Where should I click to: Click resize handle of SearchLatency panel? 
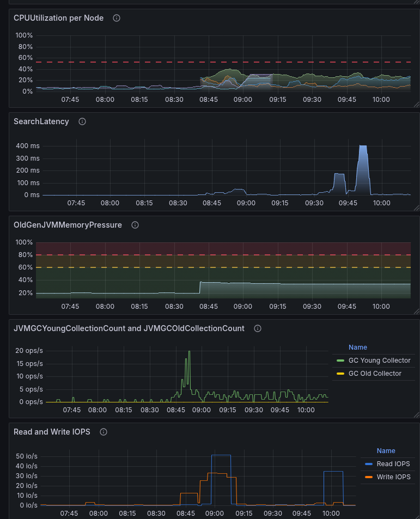click(x=416, y=207)
